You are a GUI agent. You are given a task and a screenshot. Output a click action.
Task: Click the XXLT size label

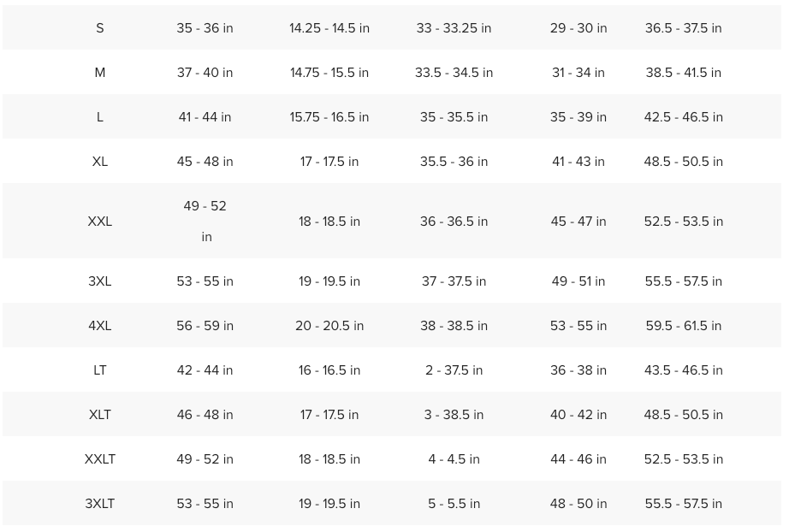99,459
